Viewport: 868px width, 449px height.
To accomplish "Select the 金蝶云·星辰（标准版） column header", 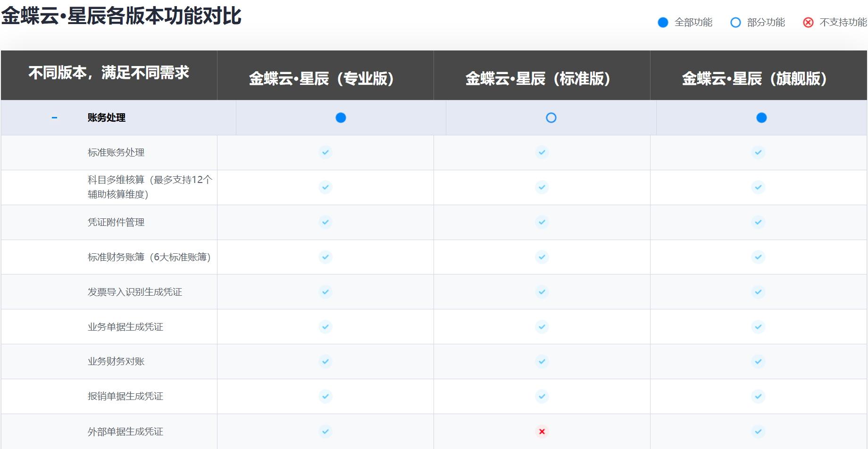I will coord(542,75).
